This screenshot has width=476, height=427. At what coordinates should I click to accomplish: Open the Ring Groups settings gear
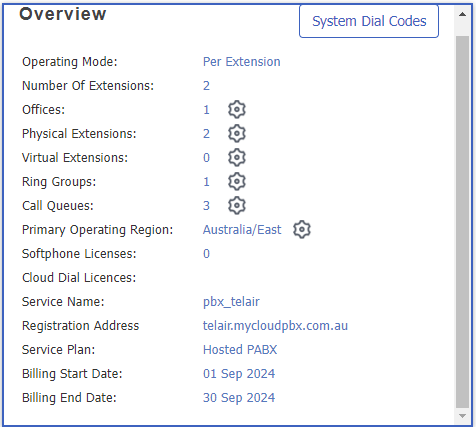pyautogui.click(x=237, y=181)
